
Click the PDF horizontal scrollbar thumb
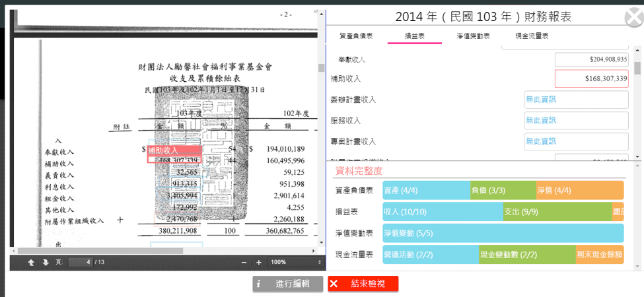click(x=100, y=251)
